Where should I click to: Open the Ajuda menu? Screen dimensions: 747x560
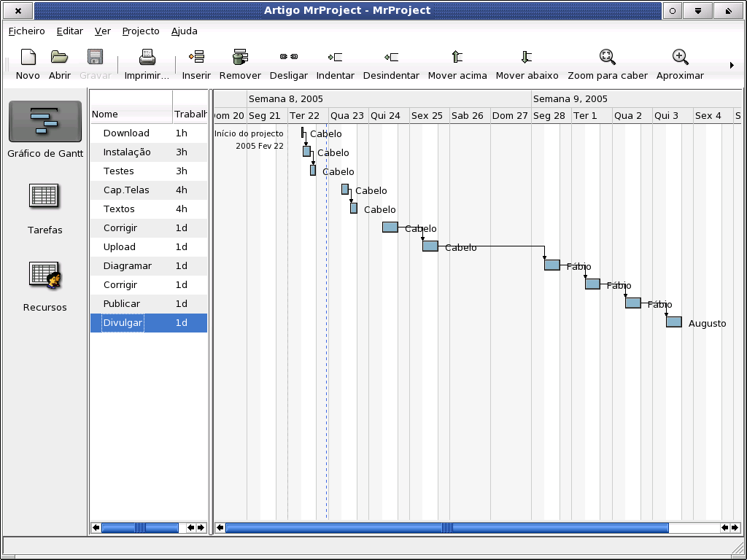click(185, 31)
